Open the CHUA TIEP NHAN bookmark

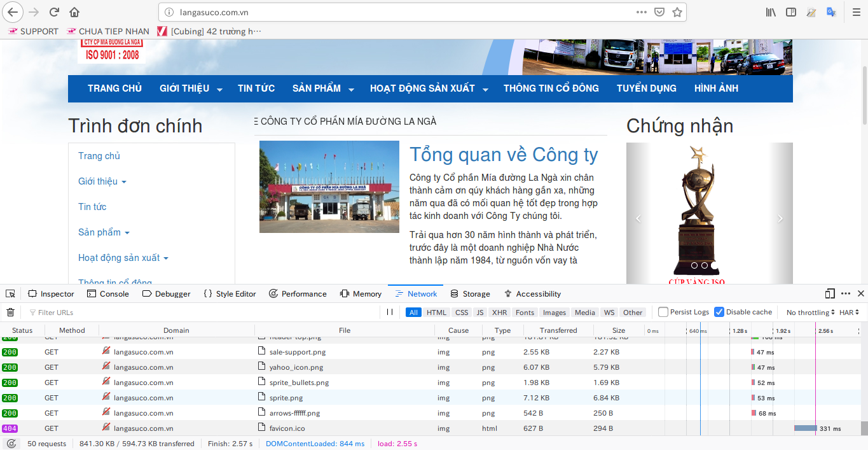[107, 31]
